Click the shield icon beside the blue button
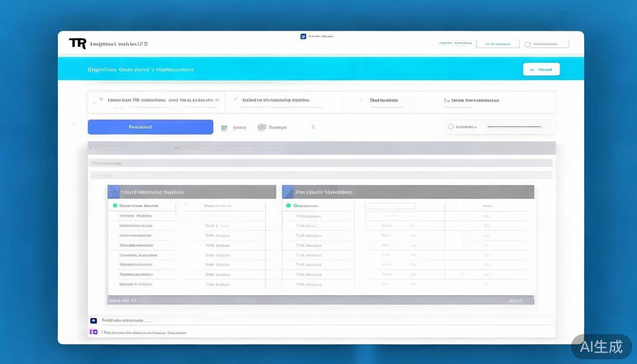This screenshot has width=637, height=364. 224,127
